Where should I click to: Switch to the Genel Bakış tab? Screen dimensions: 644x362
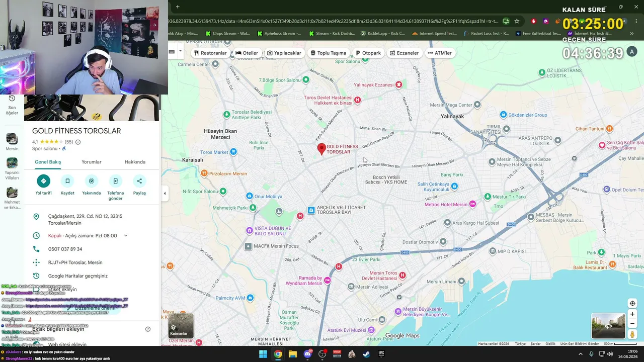pos(48,162)
